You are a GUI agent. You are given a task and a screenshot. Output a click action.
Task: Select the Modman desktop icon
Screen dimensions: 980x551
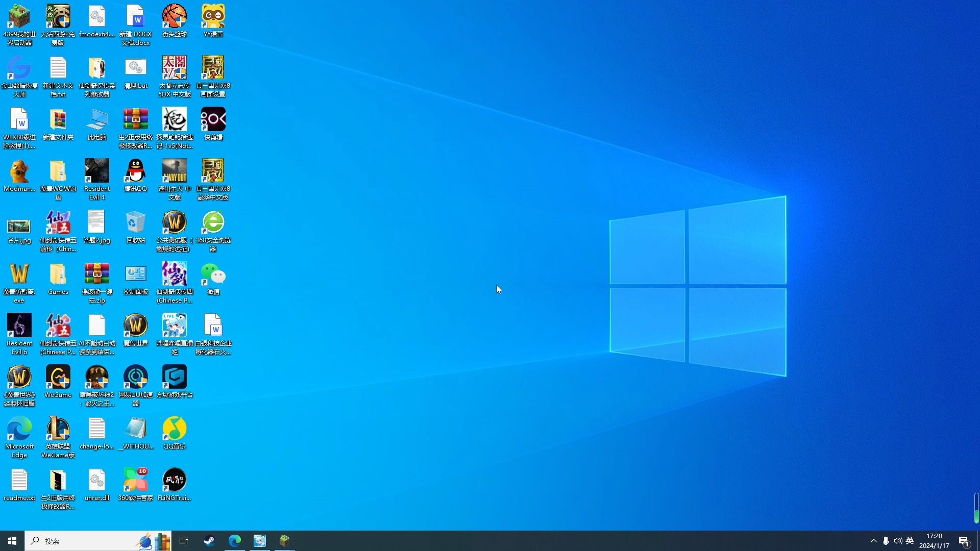point(19,175)
